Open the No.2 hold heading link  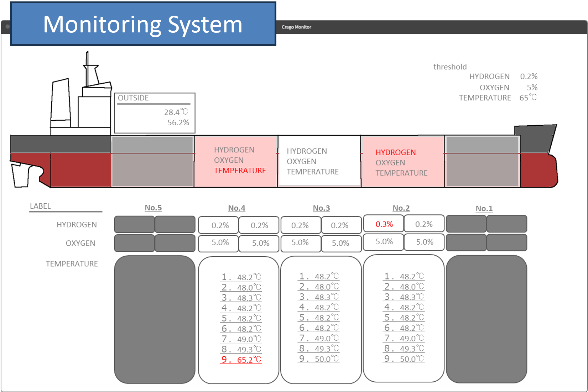pyautogui.click(x=401, y=208)
